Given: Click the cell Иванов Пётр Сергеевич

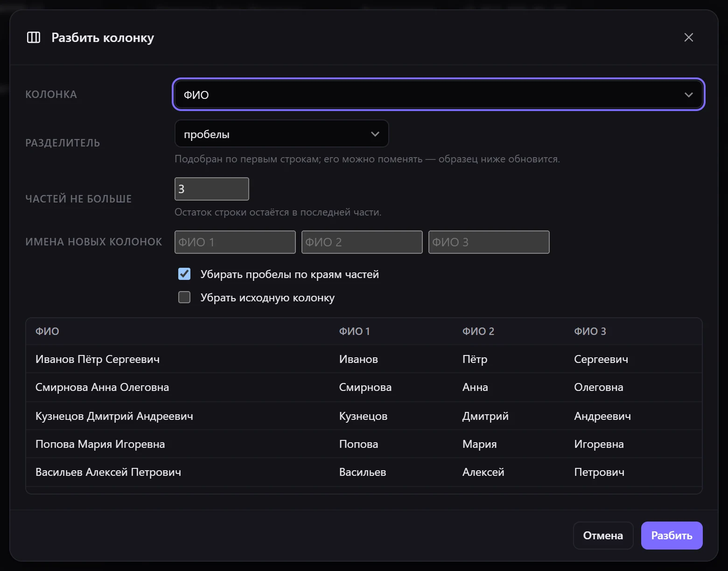Looking at the screenshot, I should point(98,359).
